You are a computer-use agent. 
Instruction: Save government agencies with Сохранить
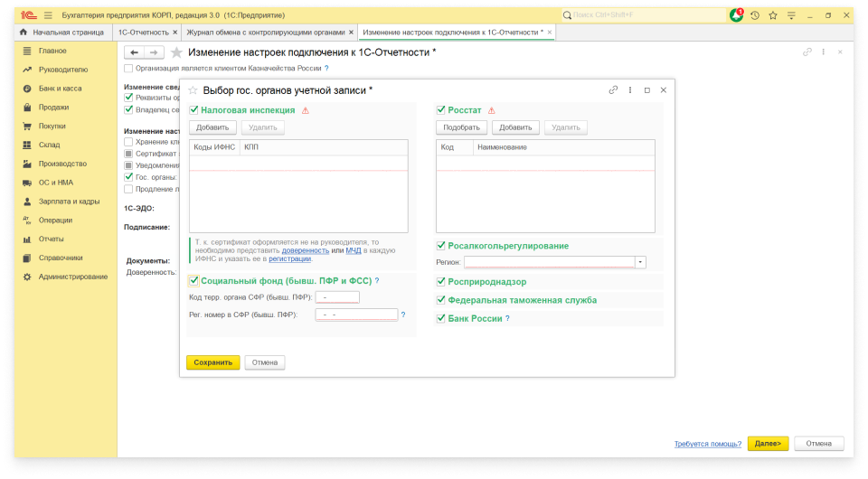(213, 362)
